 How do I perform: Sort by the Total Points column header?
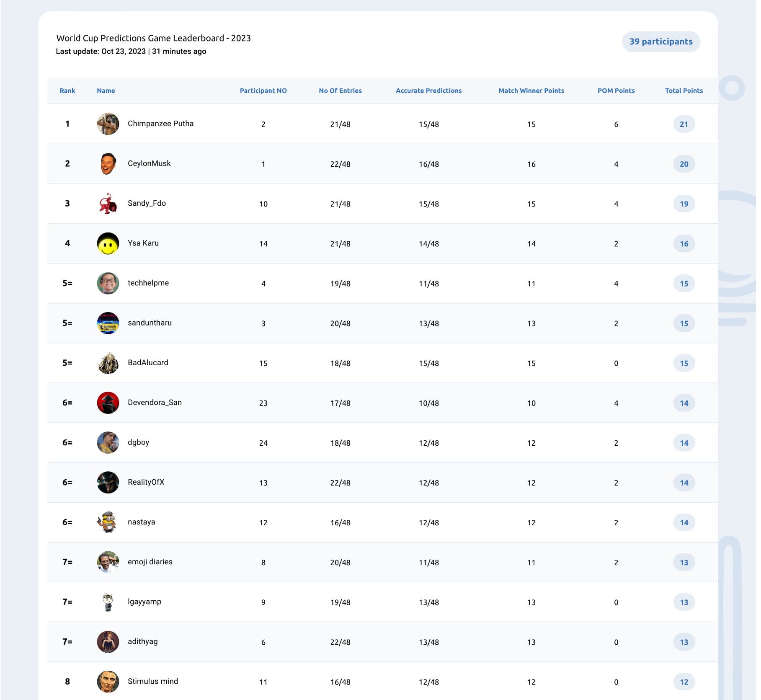[684, 90]
